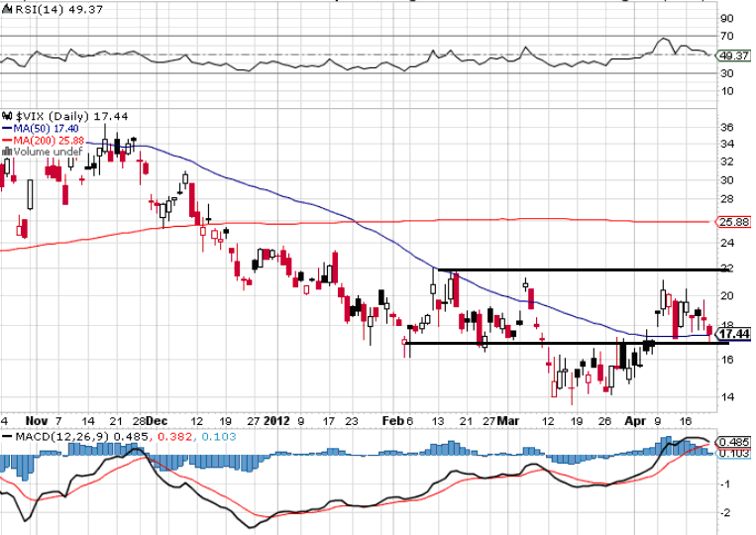The height and width of the screenshot is (535, 756).
Task: Click the 32 label on the price axis
Action: coord(726,161)
